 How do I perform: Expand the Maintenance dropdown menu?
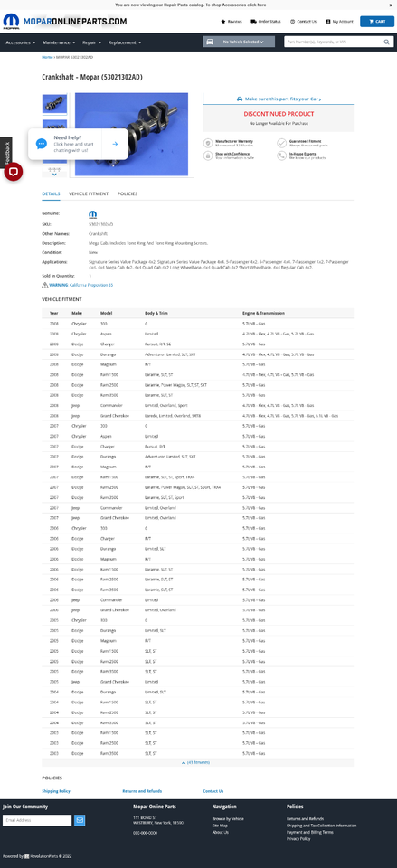(60, 42)
